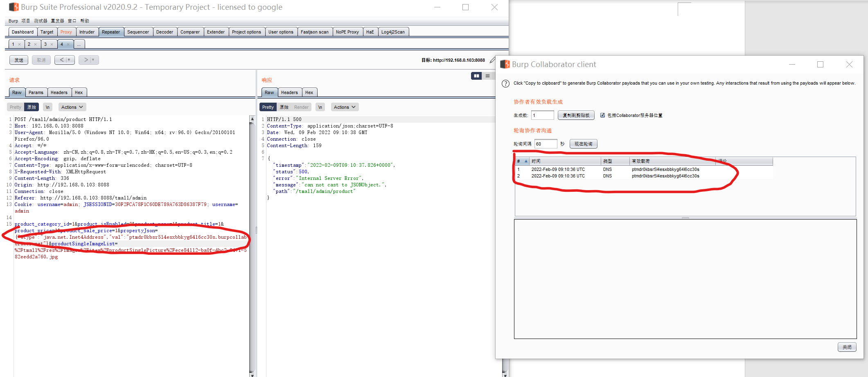Open the 测试器 menu
Image resolution: width=868 pixels, height=377 pixels.
[41, 21]
